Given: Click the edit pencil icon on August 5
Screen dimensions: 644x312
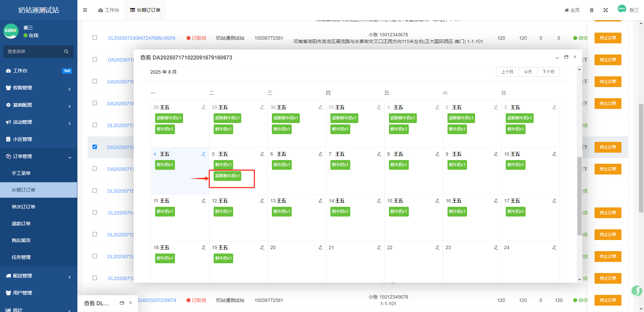Looking at the screenshot, I should 262,154.
